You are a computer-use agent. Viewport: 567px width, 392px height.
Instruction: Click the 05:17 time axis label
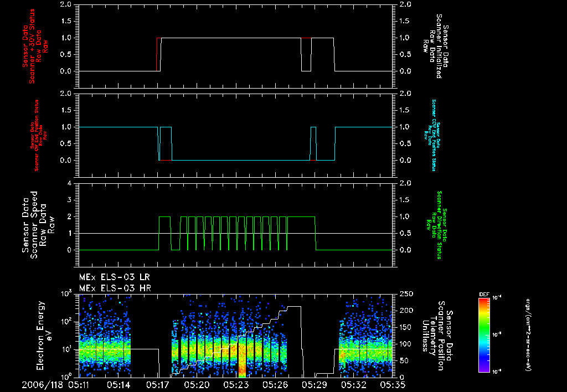157,385
